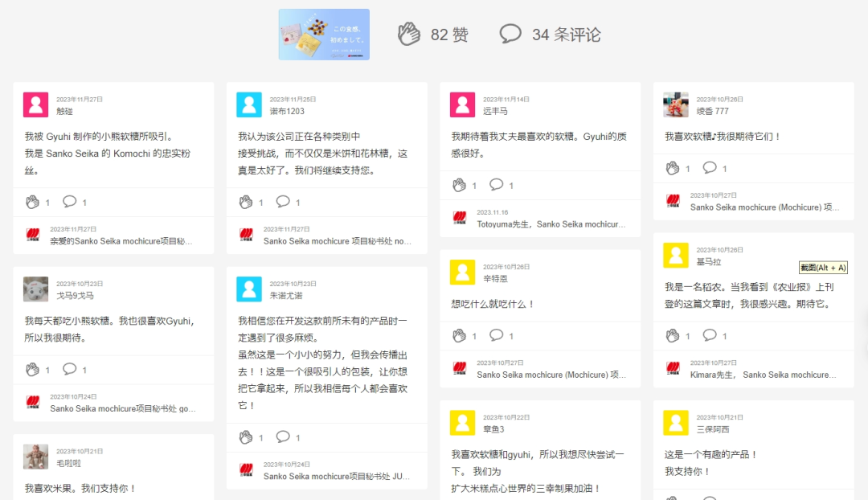This screenshot has width=868, height=500.
Task: Open 触碰's pink user avatar
Action: click(x=36, y=105)
